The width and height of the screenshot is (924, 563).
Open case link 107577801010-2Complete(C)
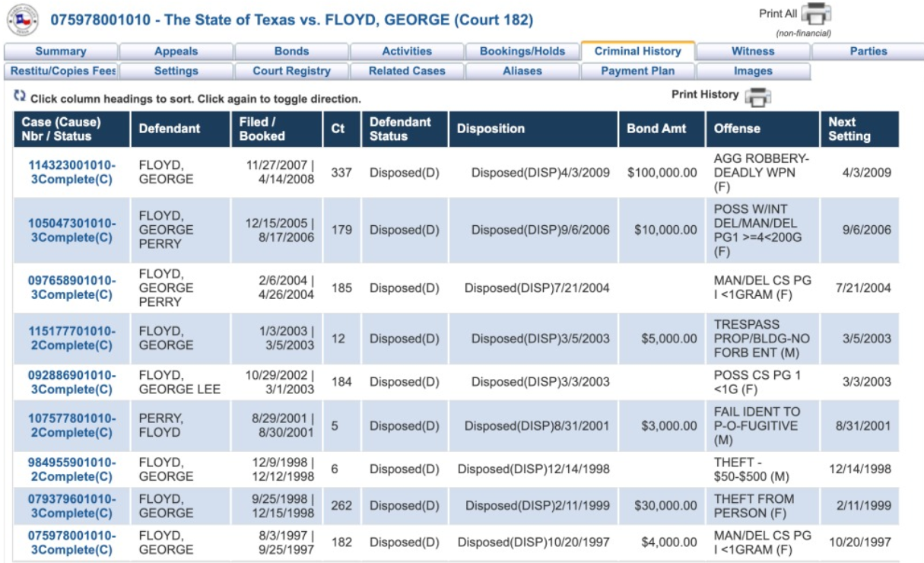click(72, 426)
